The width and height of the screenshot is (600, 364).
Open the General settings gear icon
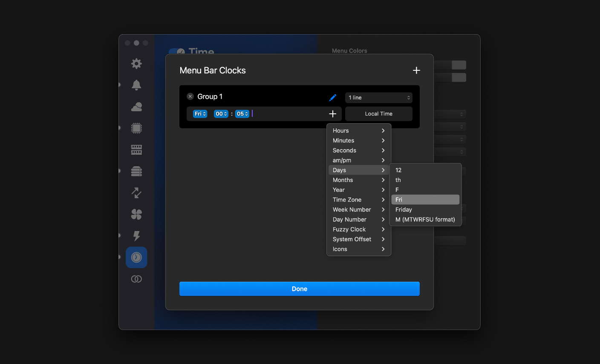[136, 64]
